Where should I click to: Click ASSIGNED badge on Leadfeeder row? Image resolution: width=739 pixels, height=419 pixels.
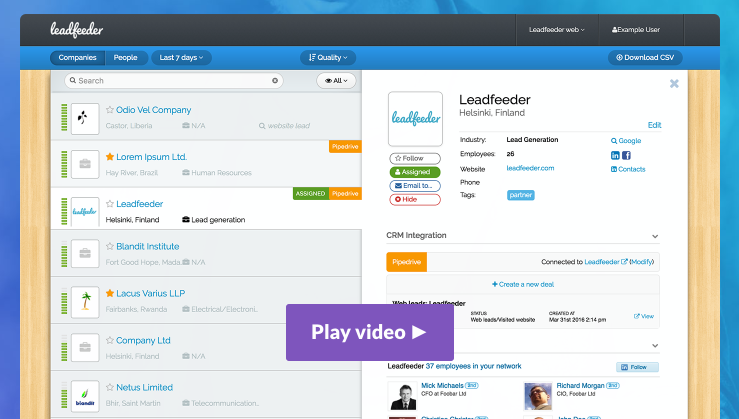[x=311, y=194]
